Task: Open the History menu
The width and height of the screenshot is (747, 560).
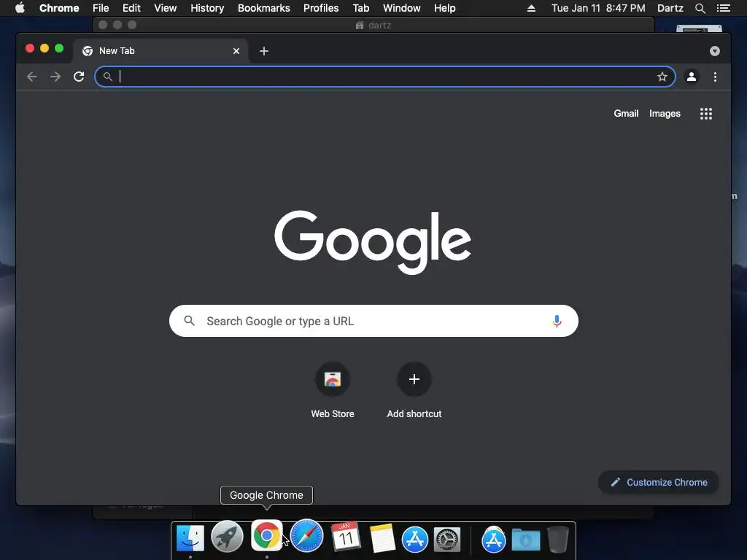Action: (207, 8)
